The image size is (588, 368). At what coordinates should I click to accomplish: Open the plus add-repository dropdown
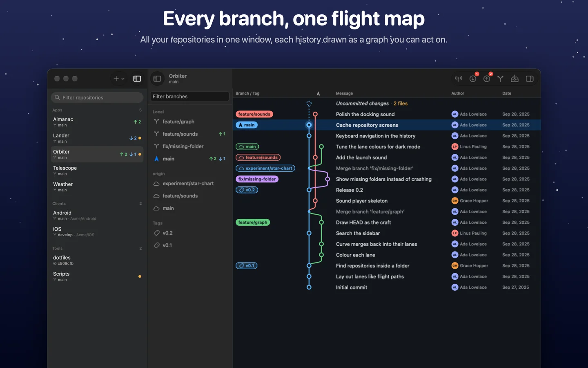pos(119,79)
